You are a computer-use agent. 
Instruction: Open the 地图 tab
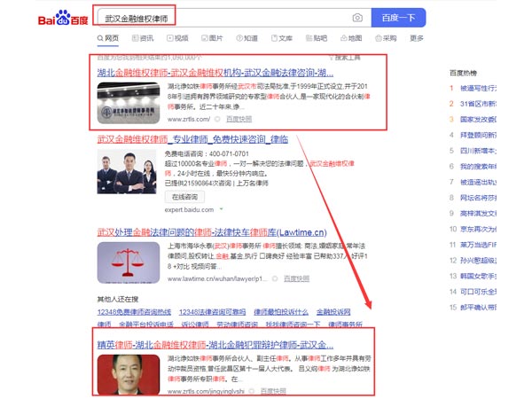click(x=350, y=39)
